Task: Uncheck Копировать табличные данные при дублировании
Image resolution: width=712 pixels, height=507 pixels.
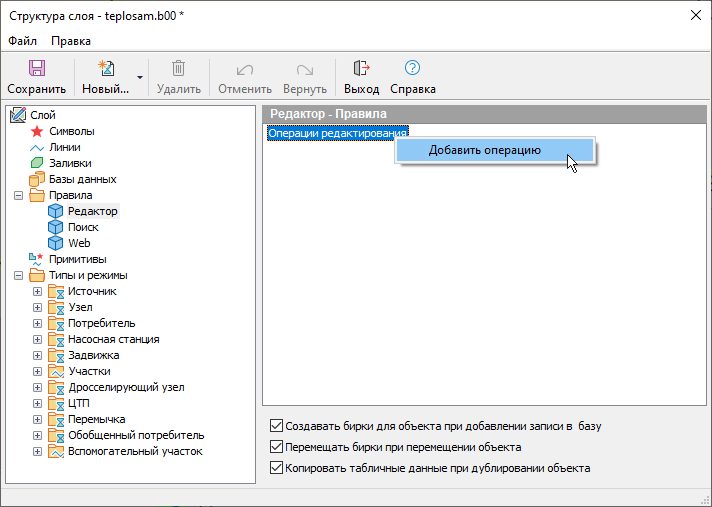Action: point(278,468)
